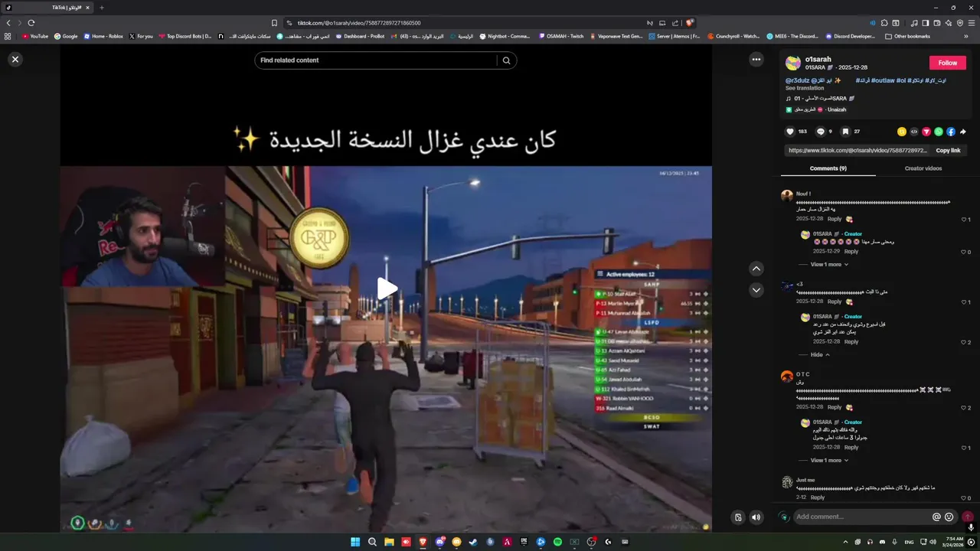Open emoji picker in comment box
This screenshot has height=551, width=980.
[949, 517]
